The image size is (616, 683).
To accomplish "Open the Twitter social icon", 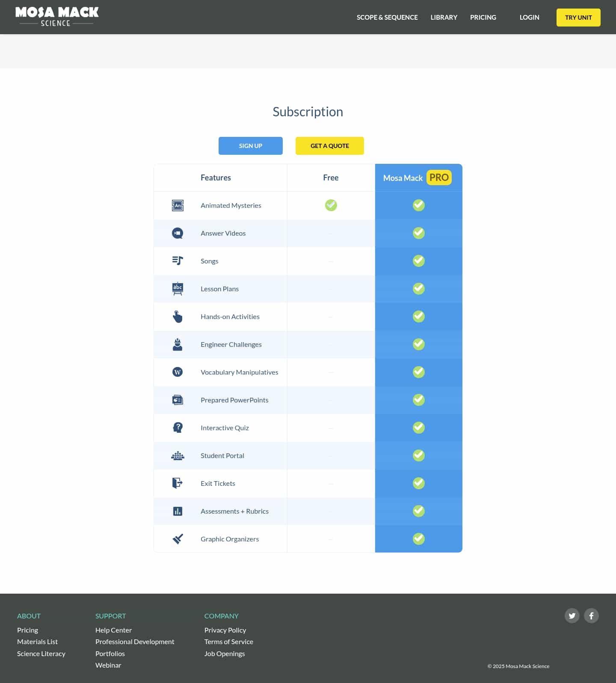I will (x=572, y=616).
